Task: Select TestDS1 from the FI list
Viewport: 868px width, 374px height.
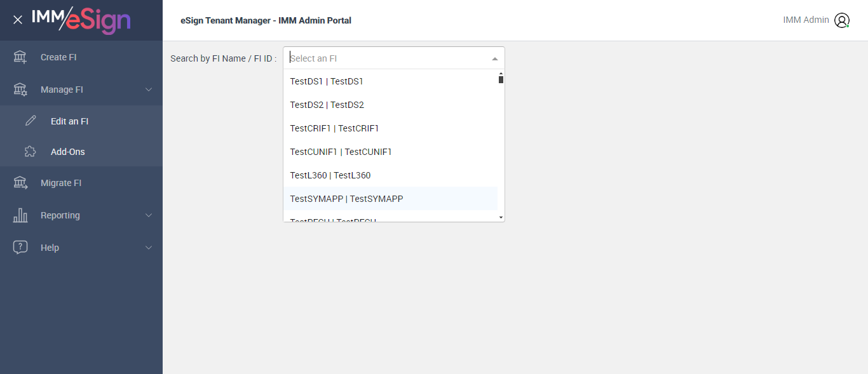Action: 327,81
